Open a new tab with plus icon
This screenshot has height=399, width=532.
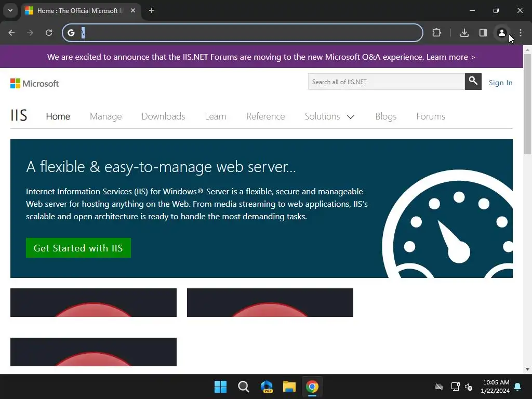(x=152, y=10)
